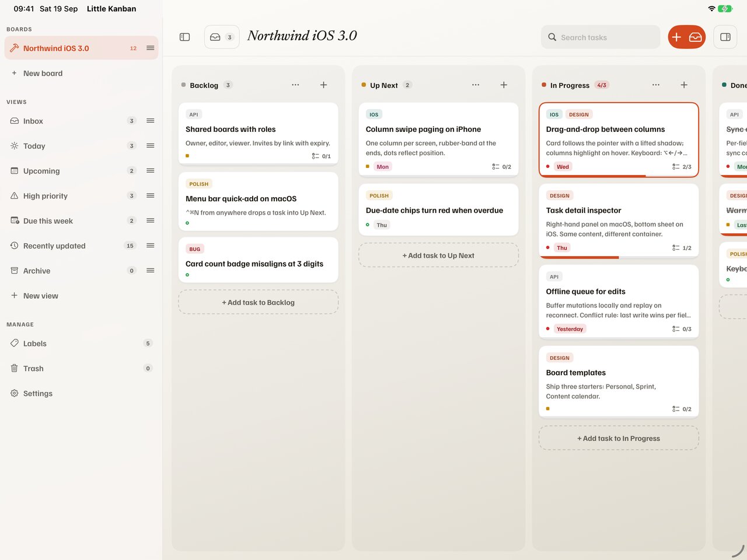The image size is (747, 560).
Task: Click the "Wed" due-date chip
Action: (563, 167)
